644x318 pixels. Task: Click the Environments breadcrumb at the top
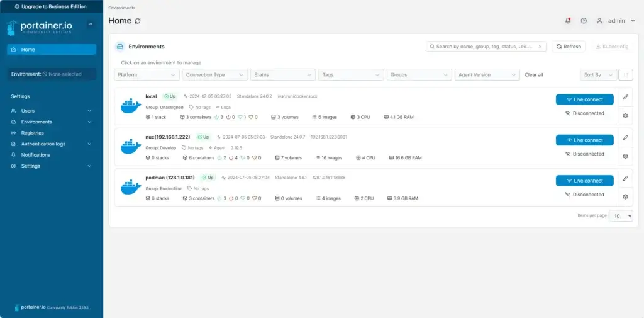[x=121, y=8]
